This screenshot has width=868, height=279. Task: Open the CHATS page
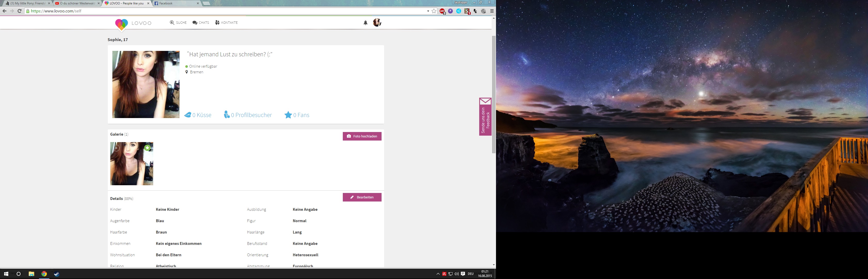tap(201, 22)
